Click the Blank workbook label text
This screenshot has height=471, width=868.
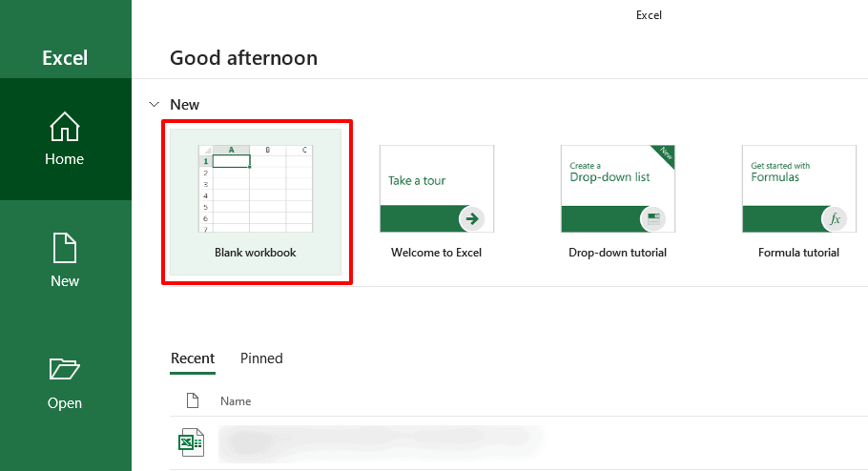[256, 253]
